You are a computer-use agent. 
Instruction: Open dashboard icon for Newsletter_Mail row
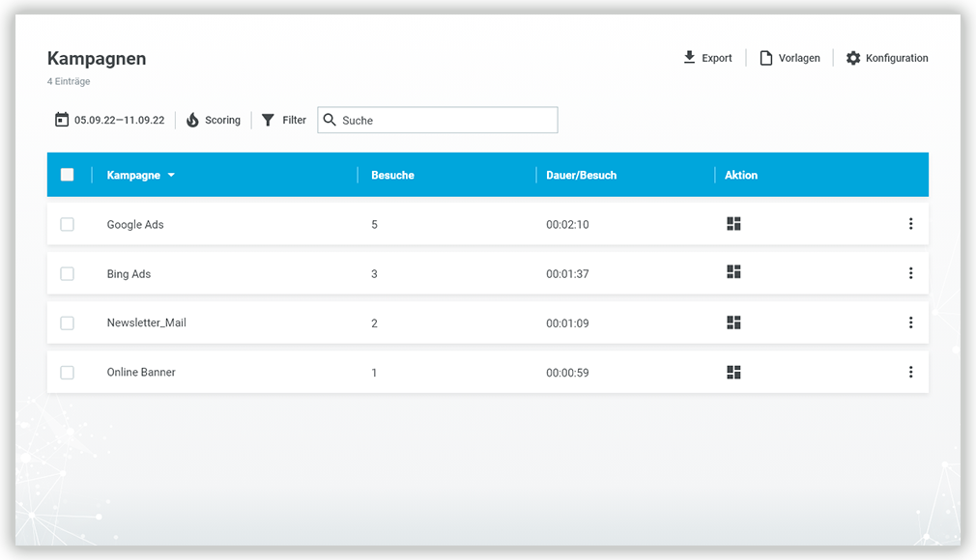tap(733, 322)
